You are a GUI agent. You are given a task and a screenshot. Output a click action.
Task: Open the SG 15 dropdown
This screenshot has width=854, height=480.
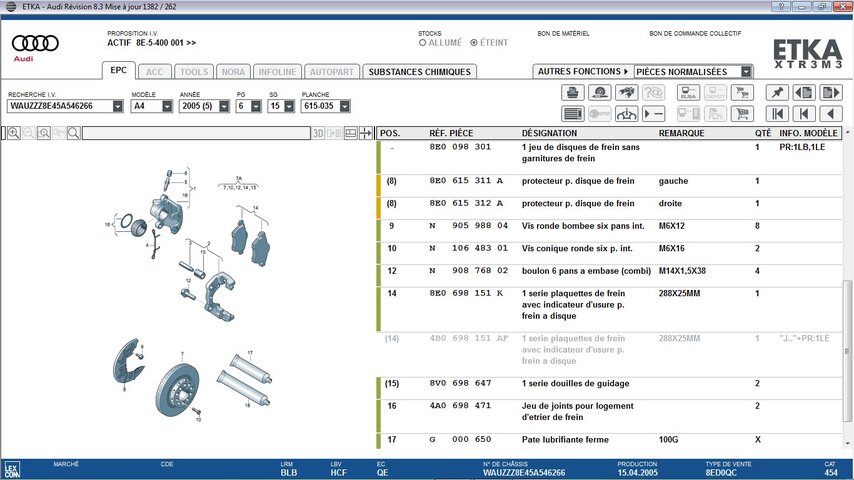(x=289, y=106)
